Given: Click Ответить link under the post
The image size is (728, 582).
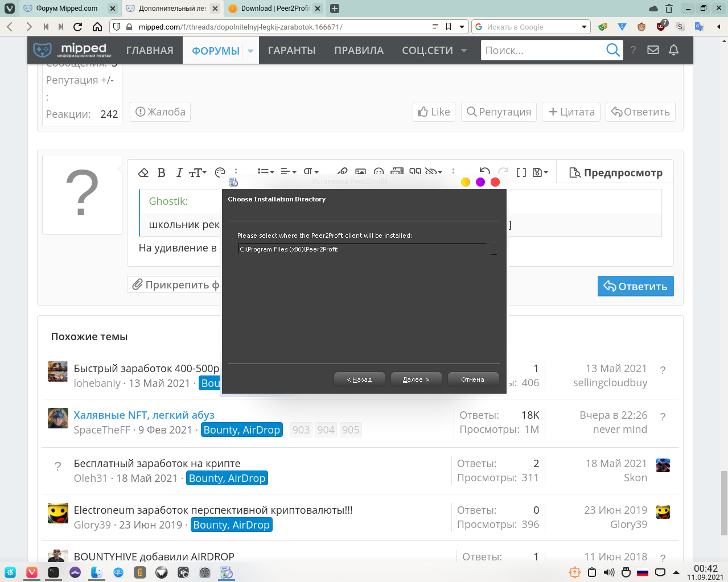Looking at the screenshot, I should 640,112.
